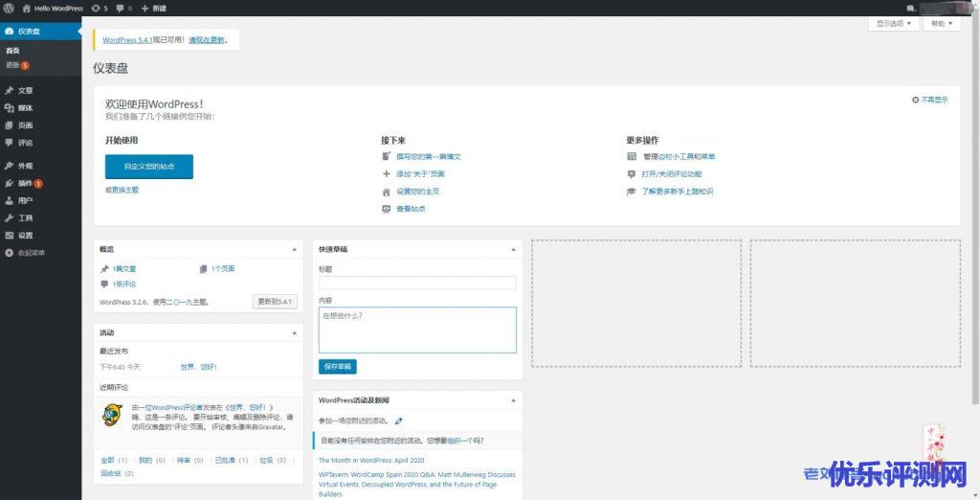Open the updates icon showing 5

pos(95,8)
